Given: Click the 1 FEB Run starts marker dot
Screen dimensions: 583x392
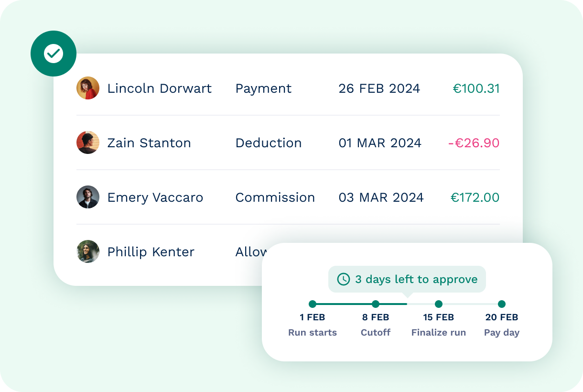Looking at the screenshot, I should click(x=313, y=304).
